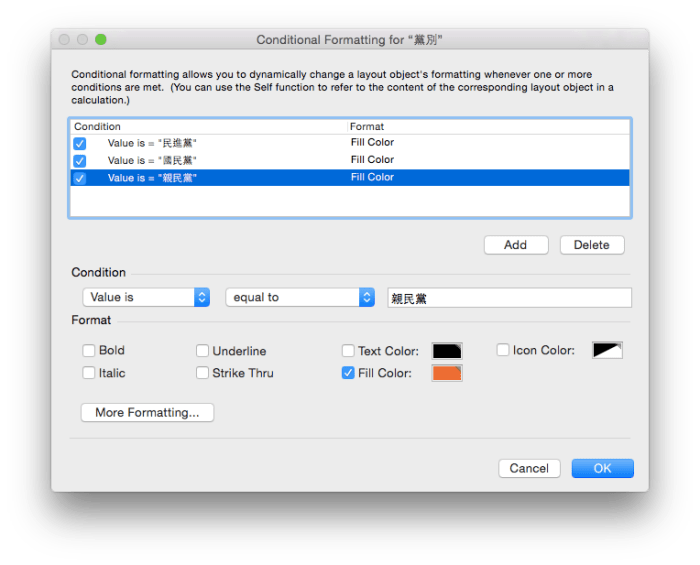Uncheck the Fill Color checkbox
This screenshot has width=700, height=565.
click(x=348, y=373)
